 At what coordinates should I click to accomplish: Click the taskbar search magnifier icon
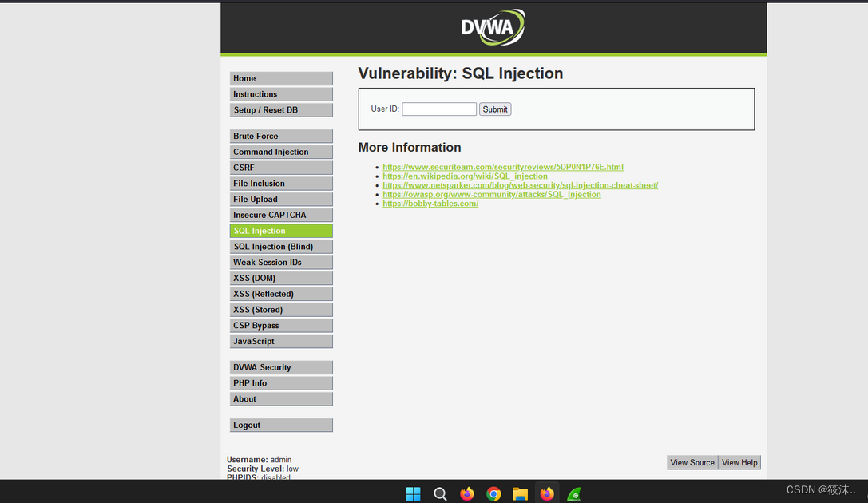(x=440, y=493)
